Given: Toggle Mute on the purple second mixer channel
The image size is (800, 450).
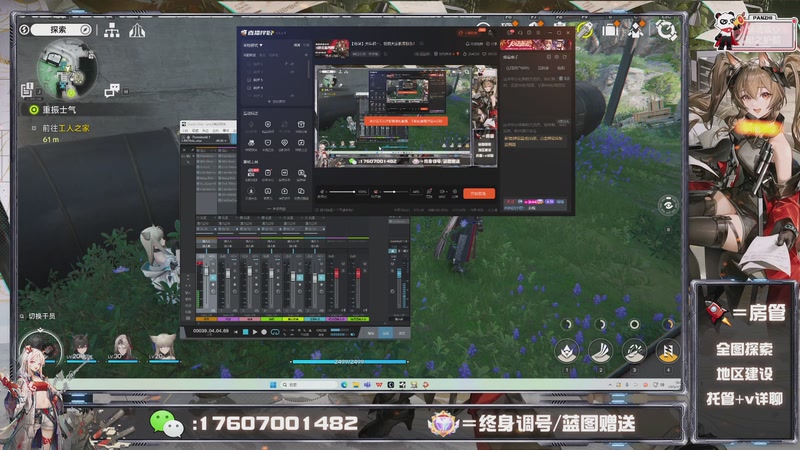Looking at the screenshot, I should point(235,264).
